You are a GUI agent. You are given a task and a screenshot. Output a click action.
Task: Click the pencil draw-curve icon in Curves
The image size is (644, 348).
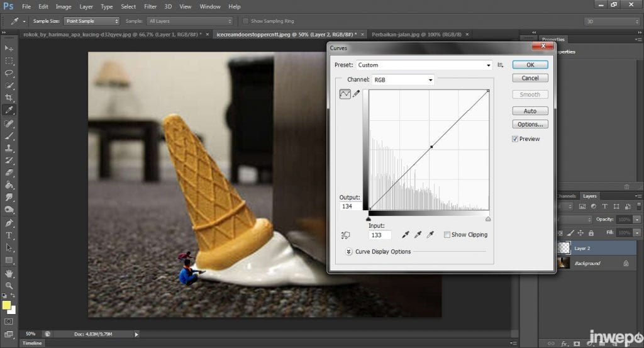click(x=357, y=94)
